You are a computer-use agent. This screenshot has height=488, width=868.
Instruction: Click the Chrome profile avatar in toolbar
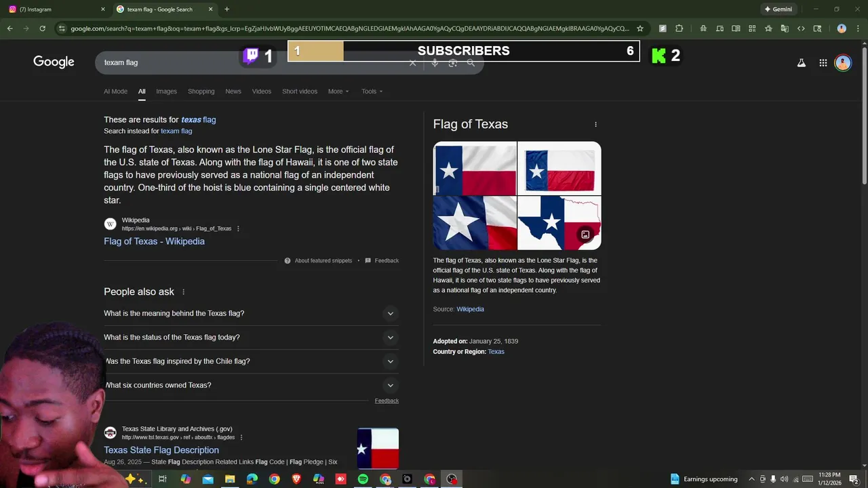coord(842,28)
